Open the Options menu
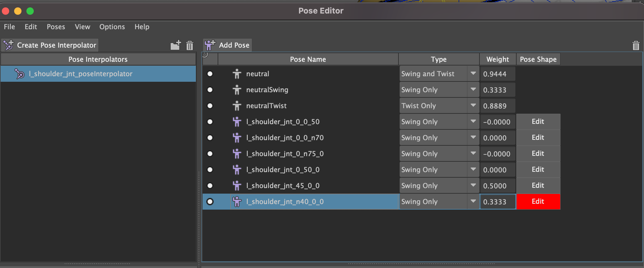644x268 pixels. [x=112, y=27]
